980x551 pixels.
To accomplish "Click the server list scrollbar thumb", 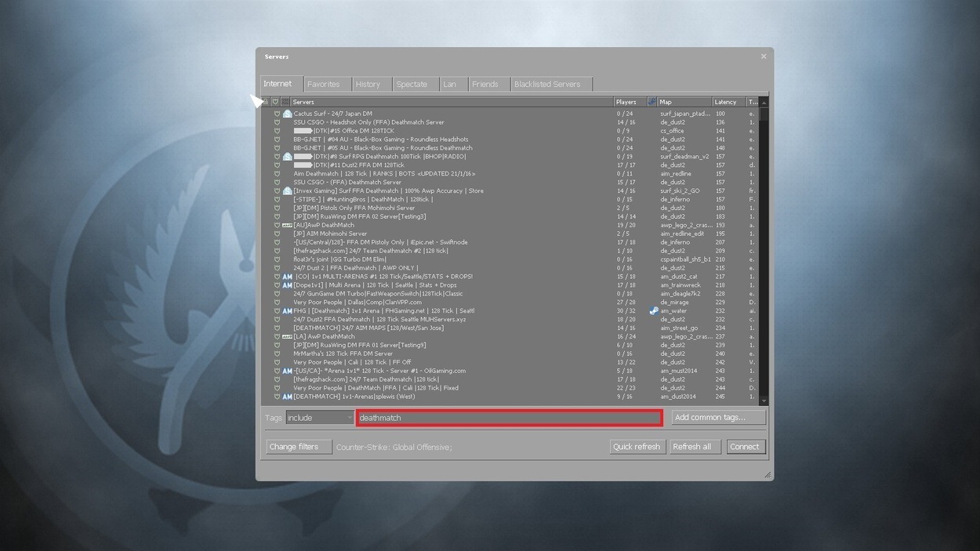I will click(x=764, y=115).
